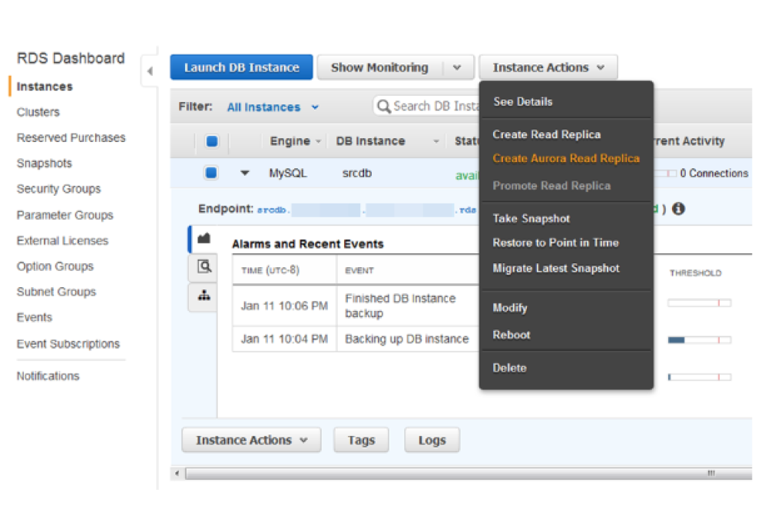Image resolution: width=768 pixels, height=532 pixels.
Task: Collapse the srcdb row disclosure triangle
Action: point(245,173)
